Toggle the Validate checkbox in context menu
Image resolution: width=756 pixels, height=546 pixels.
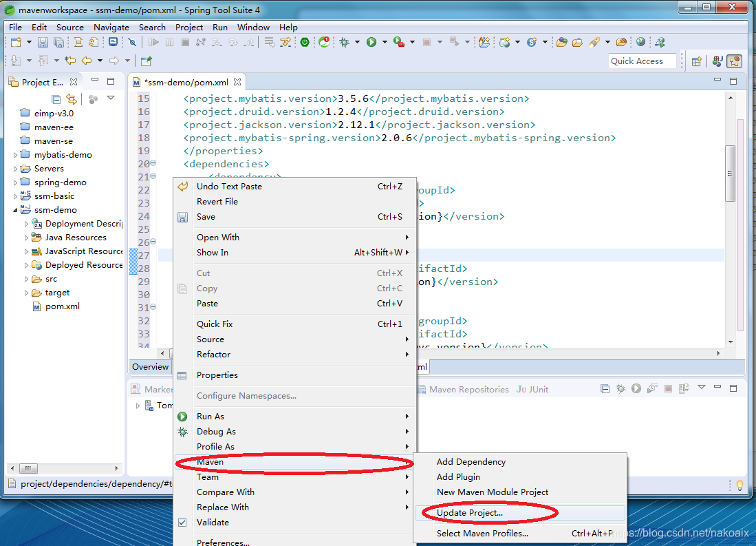coord(182,523)
